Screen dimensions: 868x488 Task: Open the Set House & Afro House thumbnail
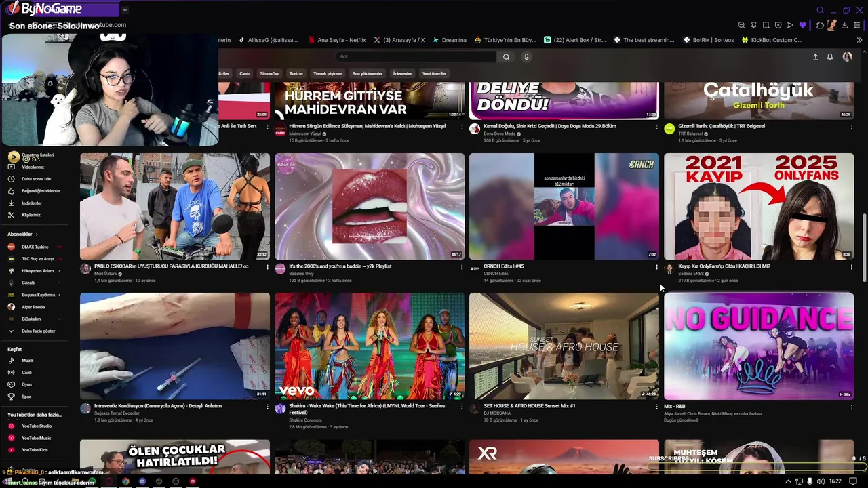pos(564,346)
